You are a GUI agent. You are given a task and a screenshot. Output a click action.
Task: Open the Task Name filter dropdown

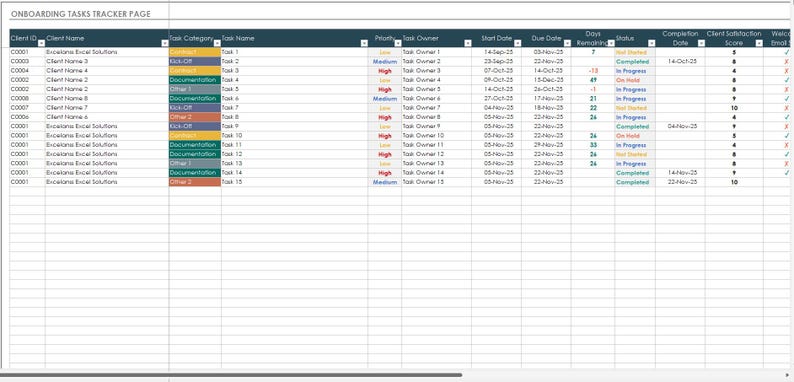pyautogui.click(x=364, y=43)
